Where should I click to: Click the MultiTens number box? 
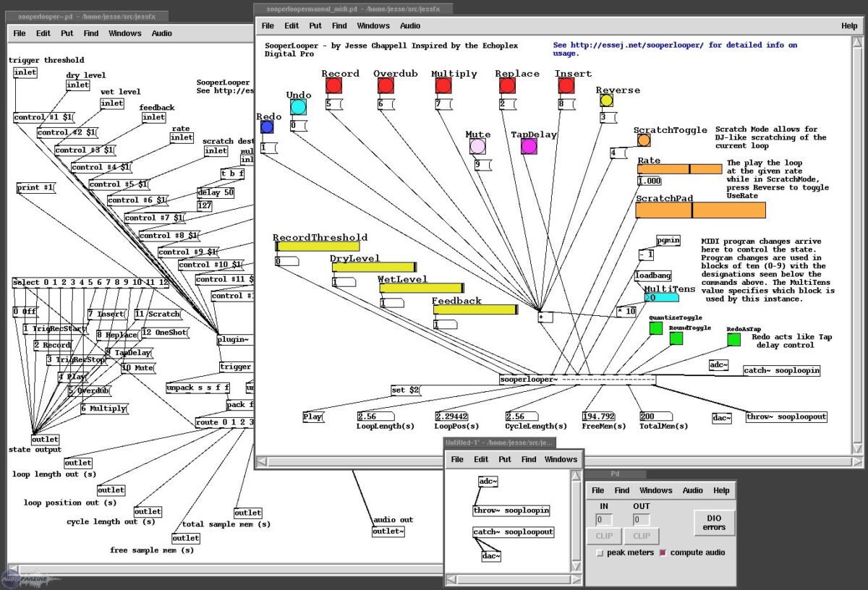pyautogui.click(x=662, y=297)
